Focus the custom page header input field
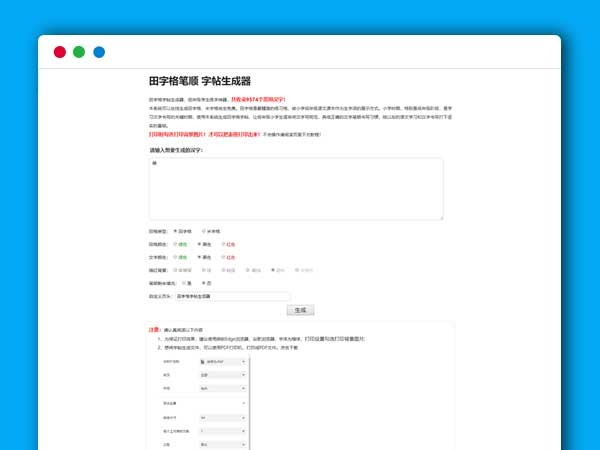The image size is (600, 450). click(x=230, y=296)
